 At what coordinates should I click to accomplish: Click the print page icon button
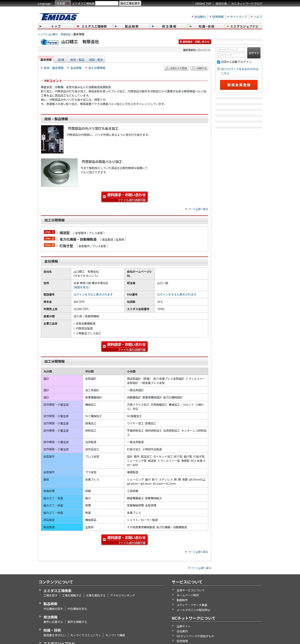199,68
